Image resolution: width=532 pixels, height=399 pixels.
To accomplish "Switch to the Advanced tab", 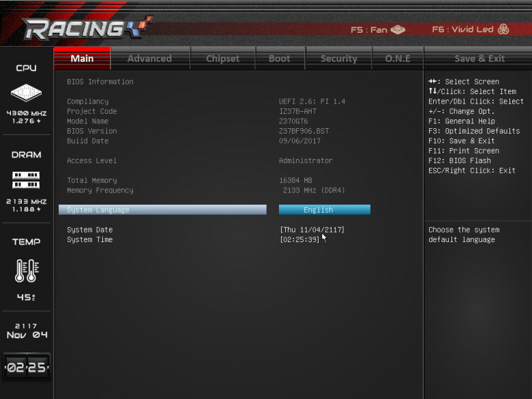I will (x=149, y=59).
